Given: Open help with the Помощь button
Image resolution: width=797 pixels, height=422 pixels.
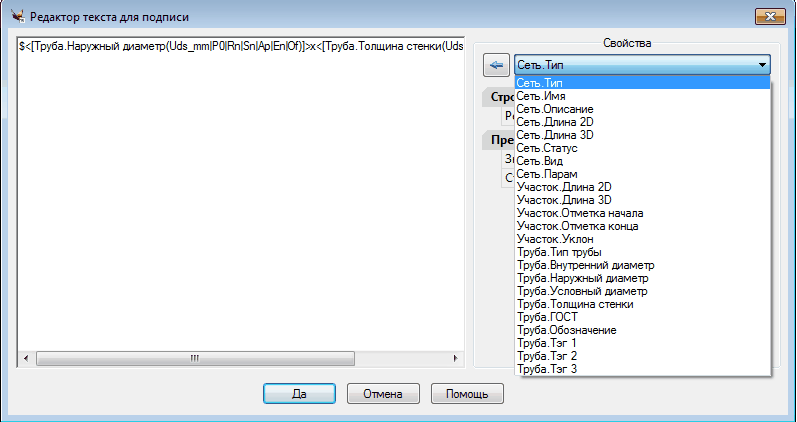Looking at the screenshot, I should [467, 393].
